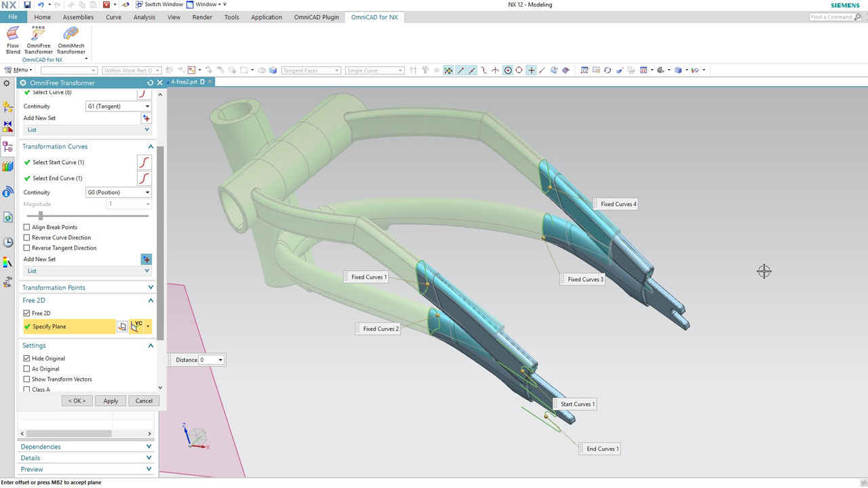This screenshot has width=868, height=488.
Task: Open the Roles palette sidebar icon
Action: 7,262
